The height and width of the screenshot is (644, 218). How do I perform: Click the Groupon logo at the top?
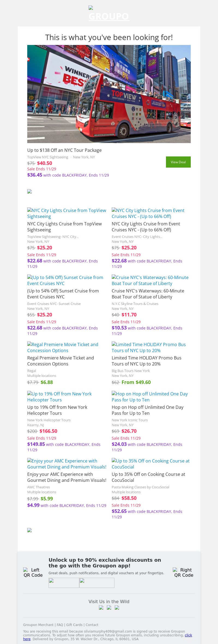coord(109,14)
